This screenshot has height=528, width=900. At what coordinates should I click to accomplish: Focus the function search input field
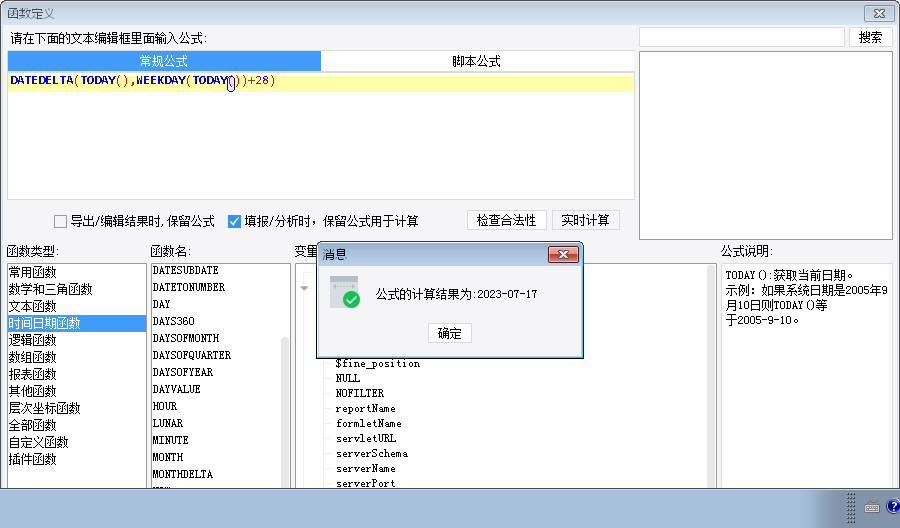pos(742,37)
